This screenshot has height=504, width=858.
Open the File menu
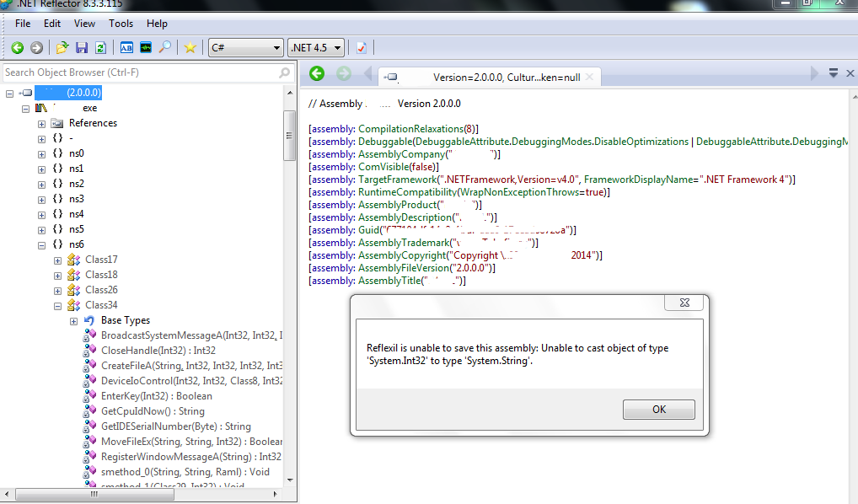click(x=23, y=24)
